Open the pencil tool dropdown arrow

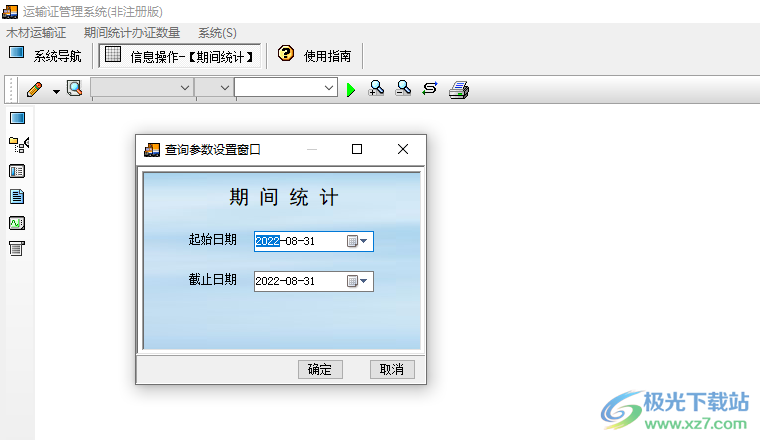click(56, 91)
